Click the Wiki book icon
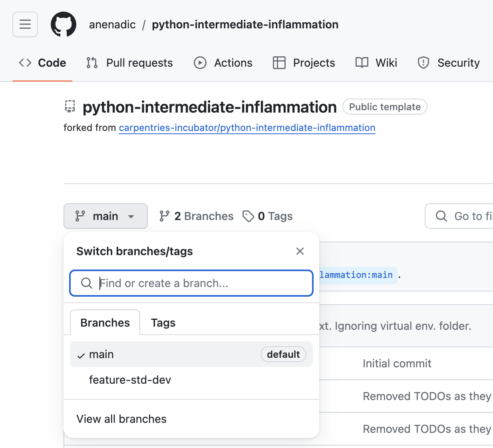 361,63
